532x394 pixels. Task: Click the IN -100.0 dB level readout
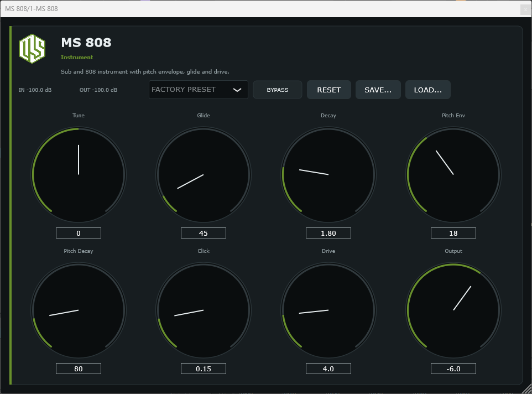click(35, 90)
